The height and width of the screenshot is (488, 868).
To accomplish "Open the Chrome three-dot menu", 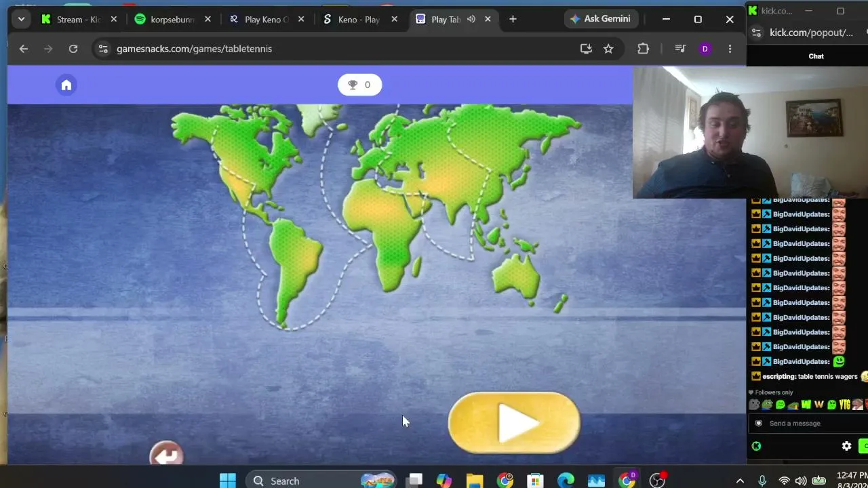I will click(730, 49).
